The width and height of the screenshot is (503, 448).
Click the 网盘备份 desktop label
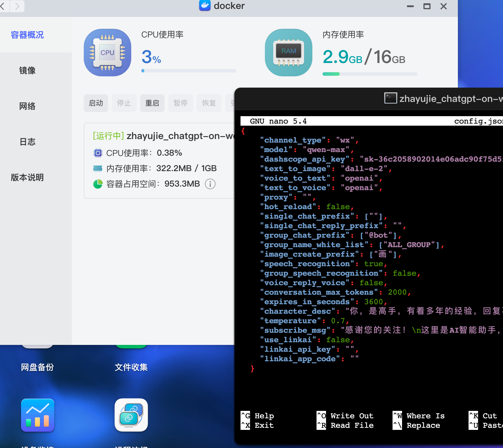coord(37,367)
